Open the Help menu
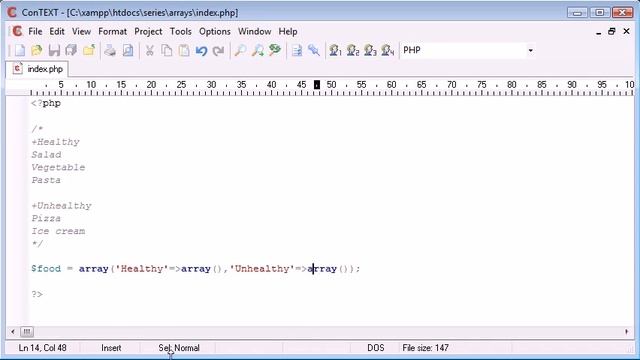Viewport: 640px width, 360px height. click(x=288, y=31)
